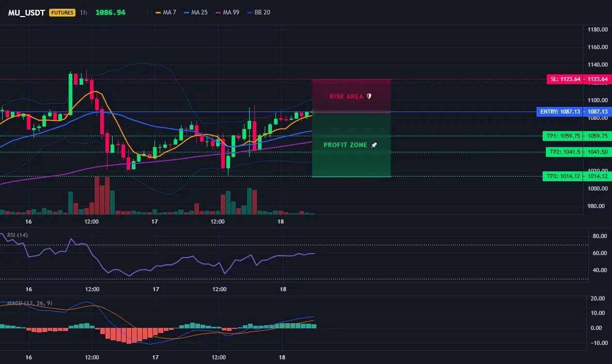This screenshot has height=364, width=612.
Task: Click the TP3: 1014.12 target tag
Action: [x=563, y=176]
